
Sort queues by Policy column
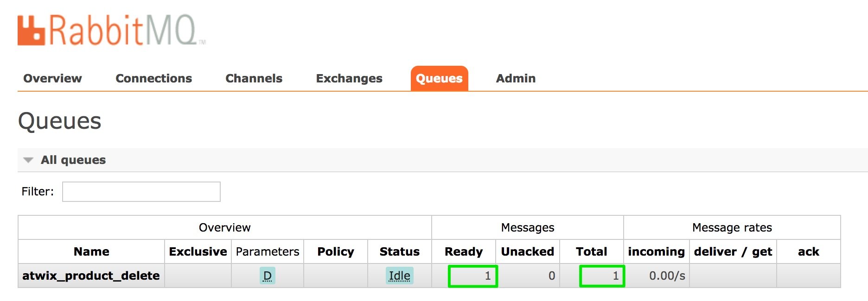[336, 251]
